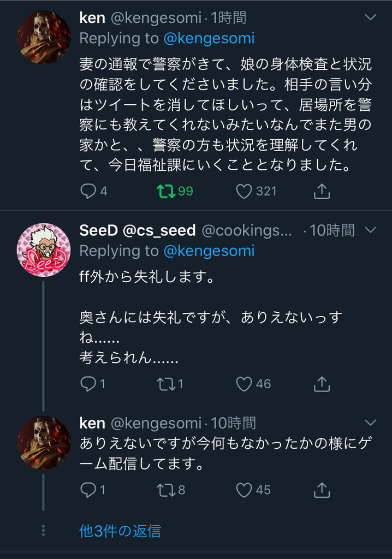Show 他3件の返信 more replies
The width and height of the screenshot is (392, 559).
(120, 531)
